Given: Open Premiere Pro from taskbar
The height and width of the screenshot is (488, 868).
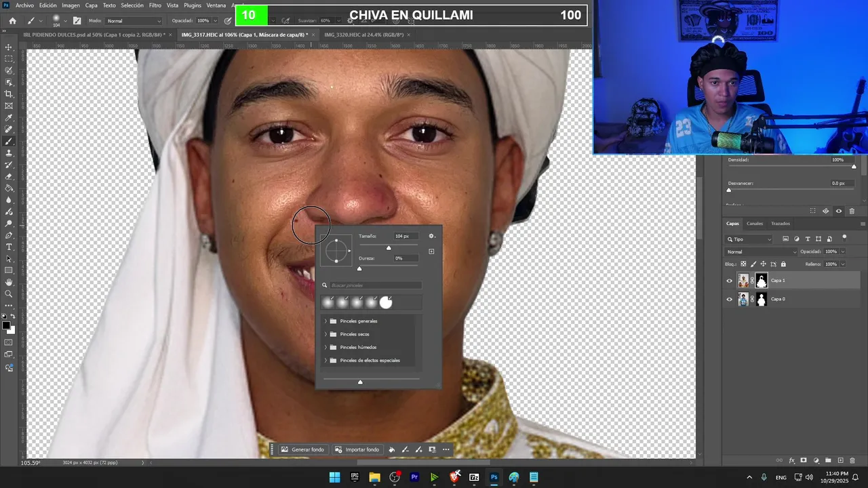Looking at the screenshot, I should click(x=414, y=477).
